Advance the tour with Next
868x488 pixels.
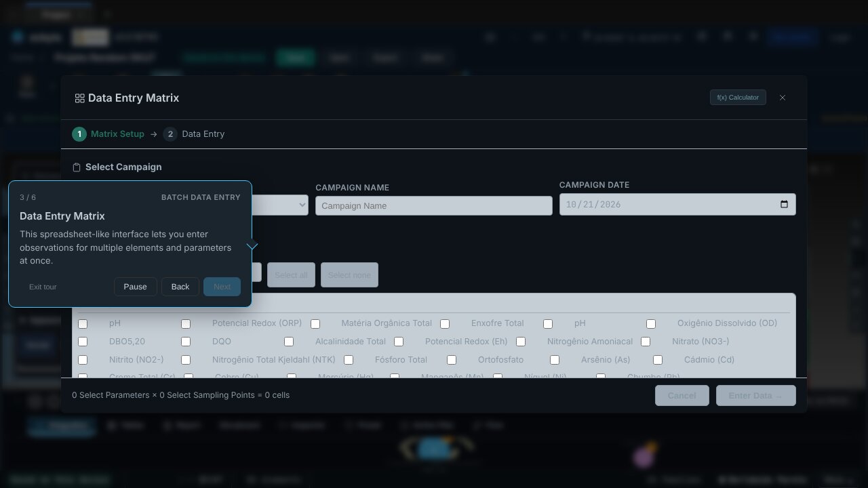tap(222, 287)
